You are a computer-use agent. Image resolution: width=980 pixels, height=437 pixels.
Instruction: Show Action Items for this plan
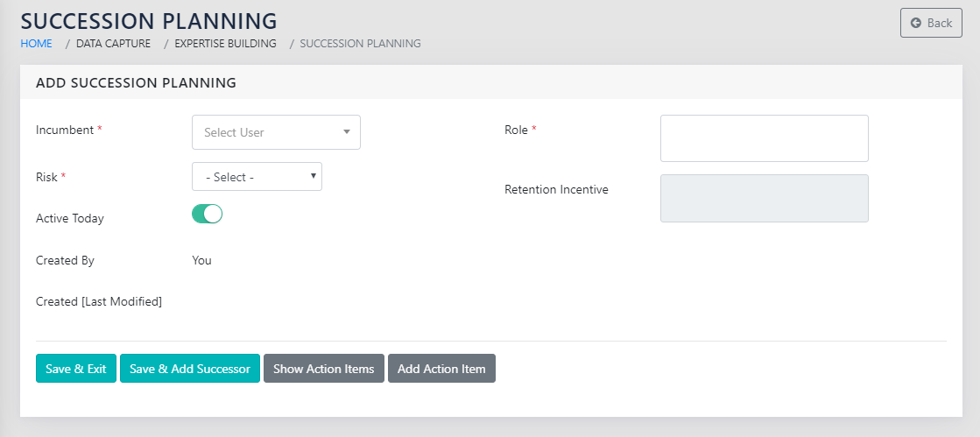323,369
